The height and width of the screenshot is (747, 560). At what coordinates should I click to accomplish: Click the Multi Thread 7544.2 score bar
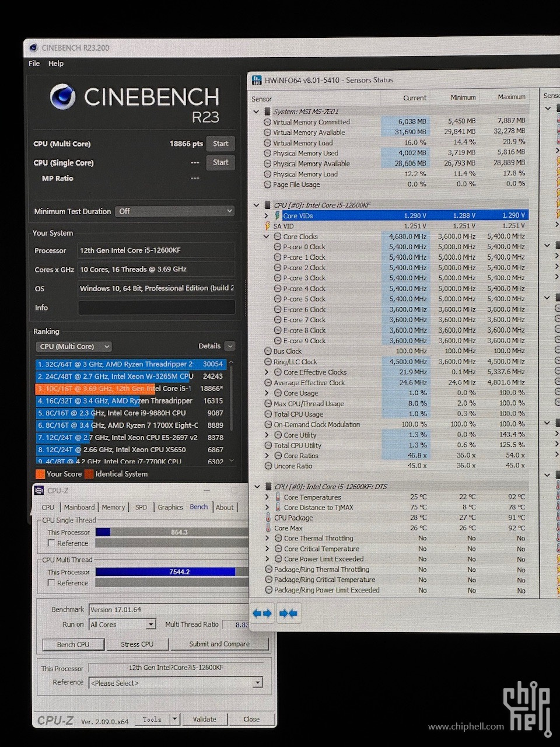pyautogui.click(x=172, y=572)
